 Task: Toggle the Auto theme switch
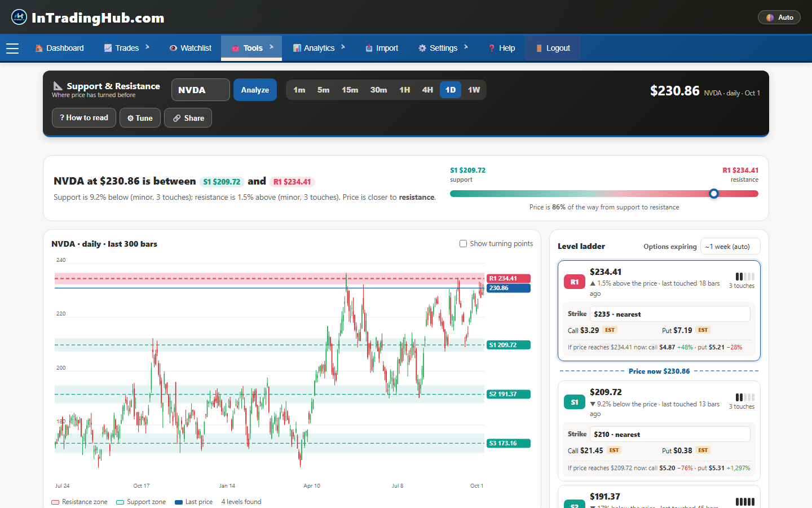pos(779,17)
